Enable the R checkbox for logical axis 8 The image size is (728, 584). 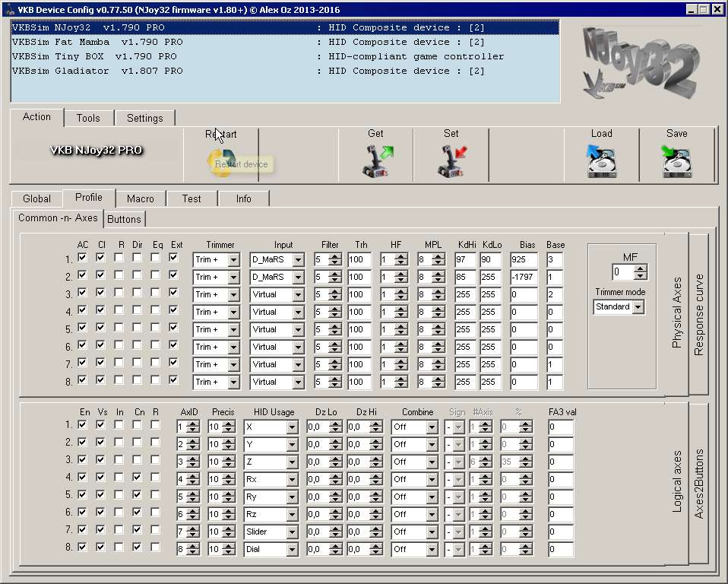coord(155,547)
